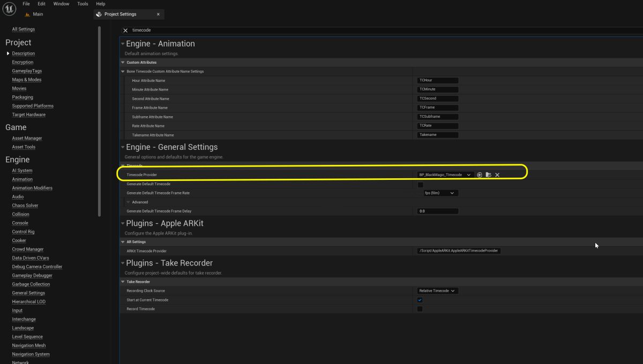Collapse the Plugins - Take Recorder section
This screenshot has height=364, width=643.
[x=123, y=263]
